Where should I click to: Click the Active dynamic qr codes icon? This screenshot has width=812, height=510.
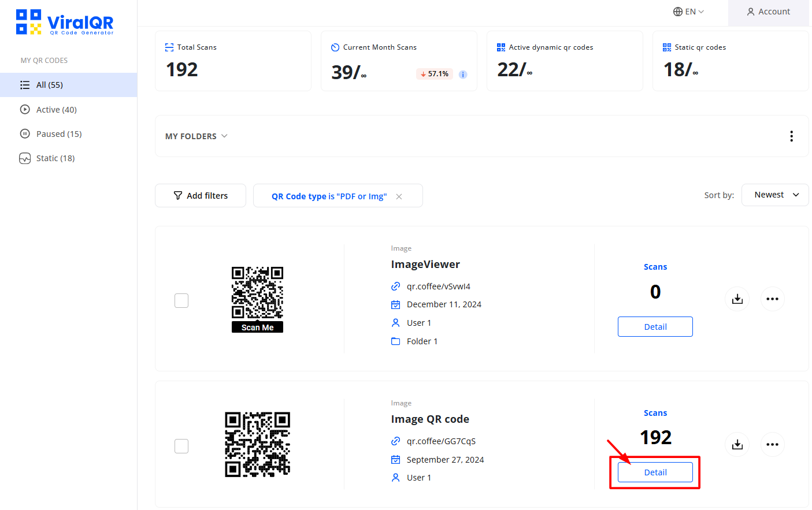(501, 47)
